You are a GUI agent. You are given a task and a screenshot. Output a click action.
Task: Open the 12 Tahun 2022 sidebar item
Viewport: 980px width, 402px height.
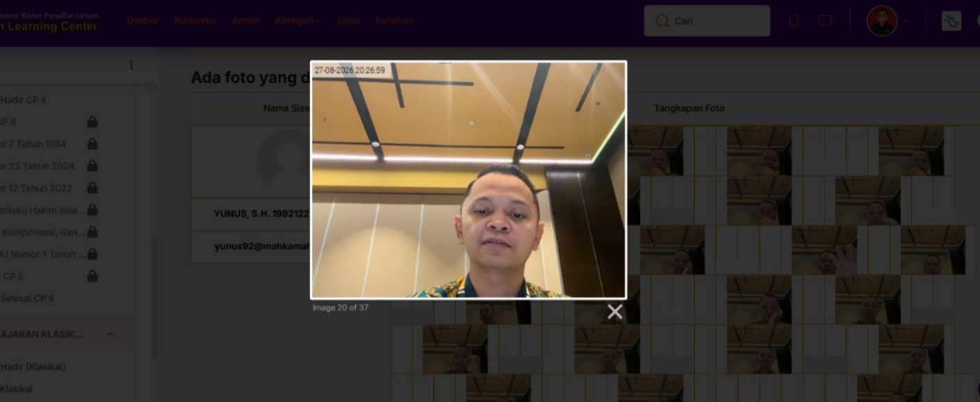coord(36,188)
